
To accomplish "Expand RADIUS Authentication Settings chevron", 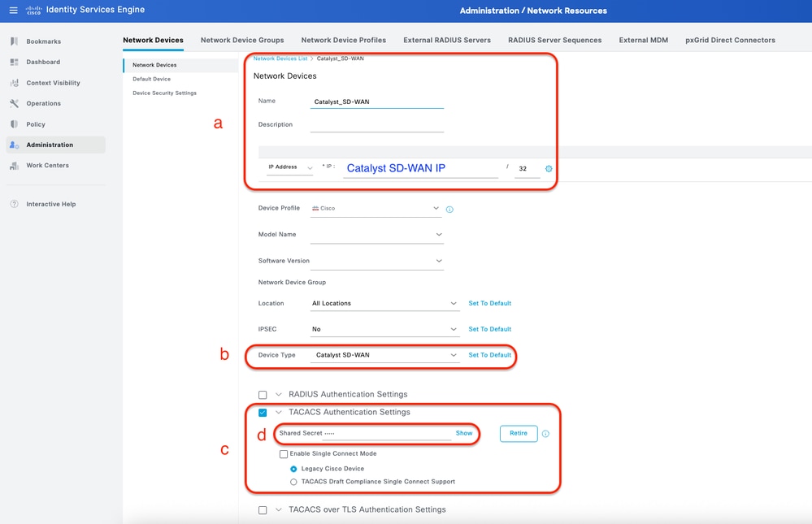I will coord(279,395).
